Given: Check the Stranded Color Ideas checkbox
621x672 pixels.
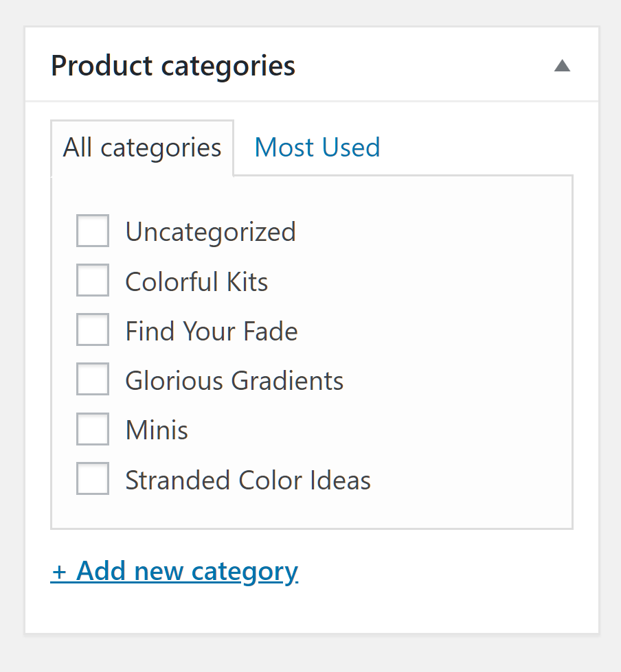Looking at the screenshot, I should [x=93, y=479].
